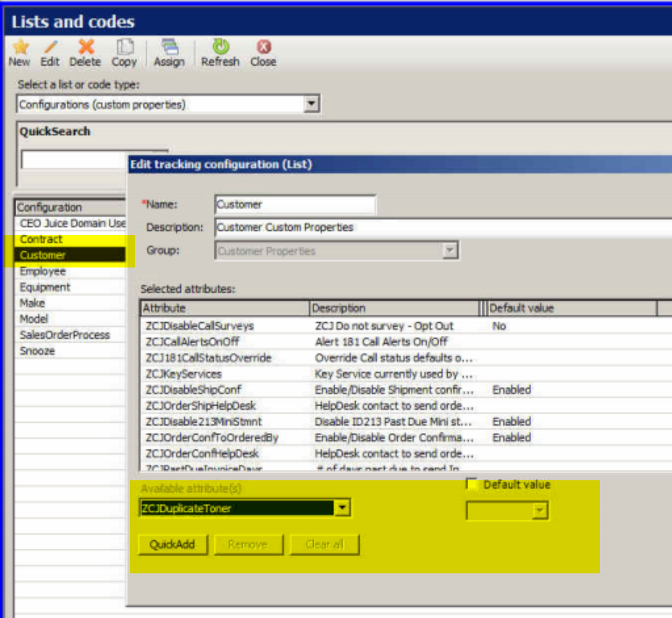The height and width of the screenshot is (618, 672).
Task: Select the ZCJCallAlertsOnOff attribute row
Action: (406, 342)
